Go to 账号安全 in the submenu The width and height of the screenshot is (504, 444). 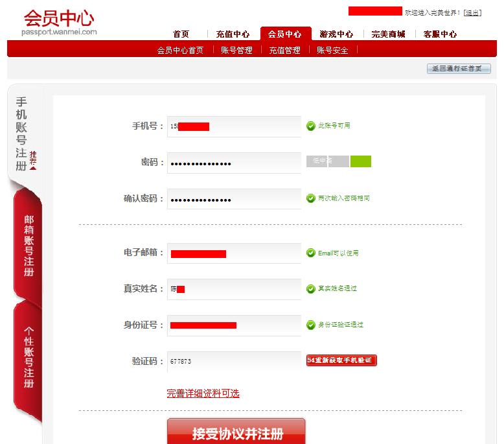tap(332, 50)
